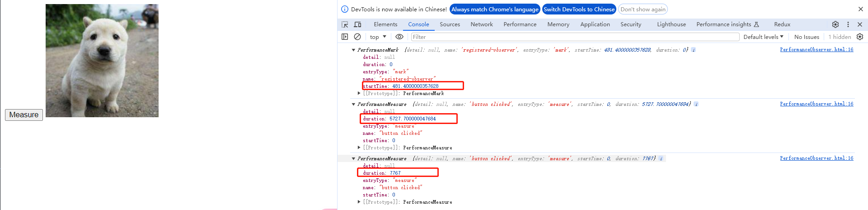Expand [[Prototype]] under the 7767 duration measure

[x=359, y=202]
